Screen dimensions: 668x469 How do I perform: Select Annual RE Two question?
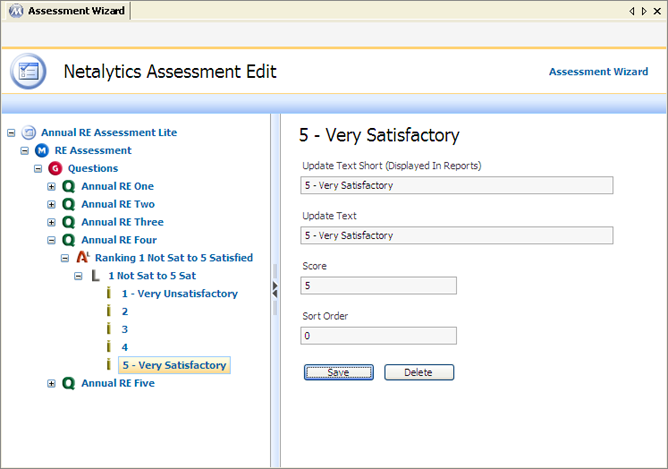(x=118, y=204)
